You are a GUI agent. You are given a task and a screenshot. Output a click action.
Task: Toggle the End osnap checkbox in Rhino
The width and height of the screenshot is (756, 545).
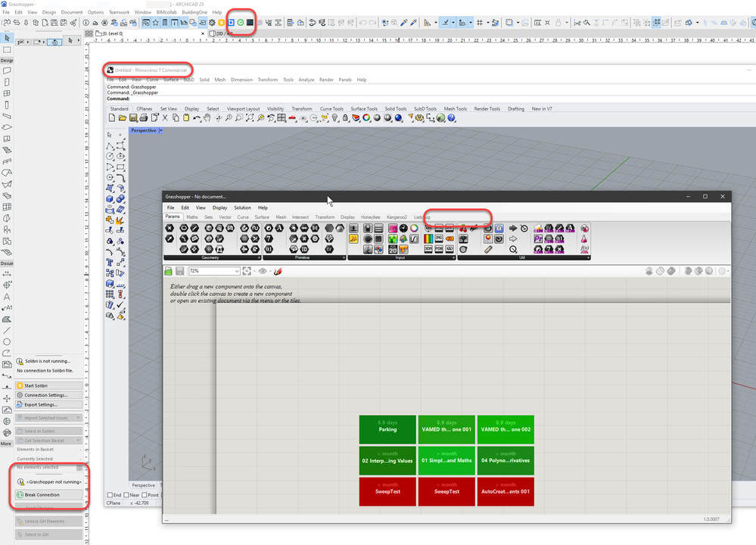pyautogui.click(x=110, y=495)
